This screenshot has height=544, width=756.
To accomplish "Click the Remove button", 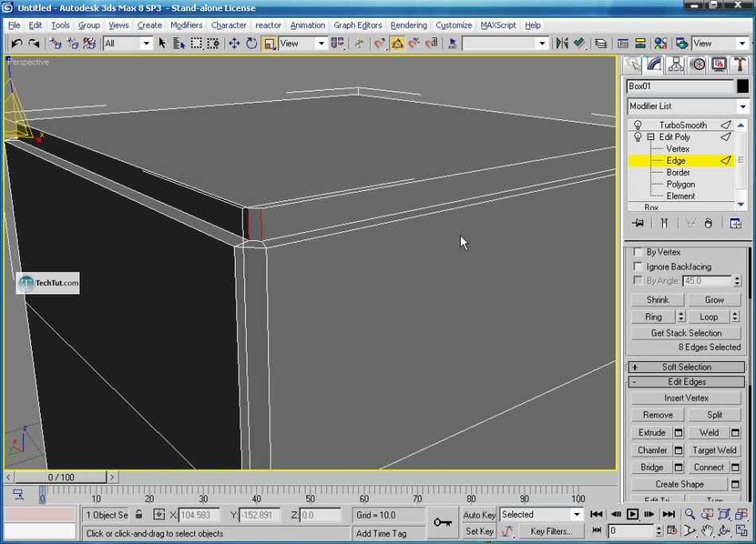I will [x=657, y=415].
